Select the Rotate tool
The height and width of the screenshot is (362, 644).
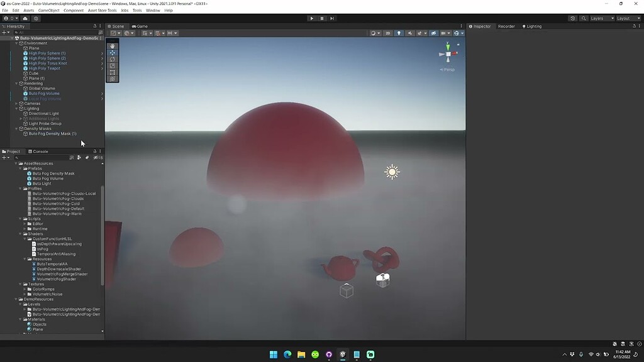(x=112, y=59)
